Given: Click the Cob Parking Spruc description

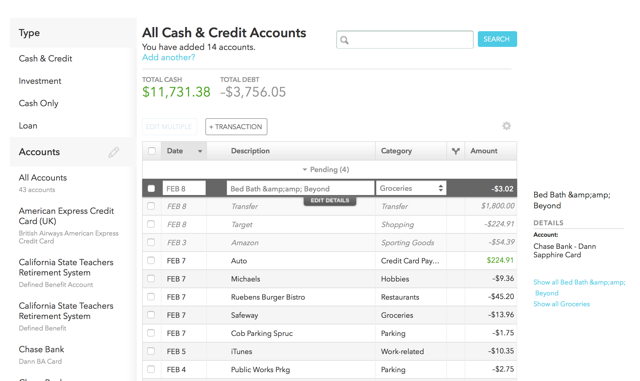Looking at the screenshot, I should [262, 333].
